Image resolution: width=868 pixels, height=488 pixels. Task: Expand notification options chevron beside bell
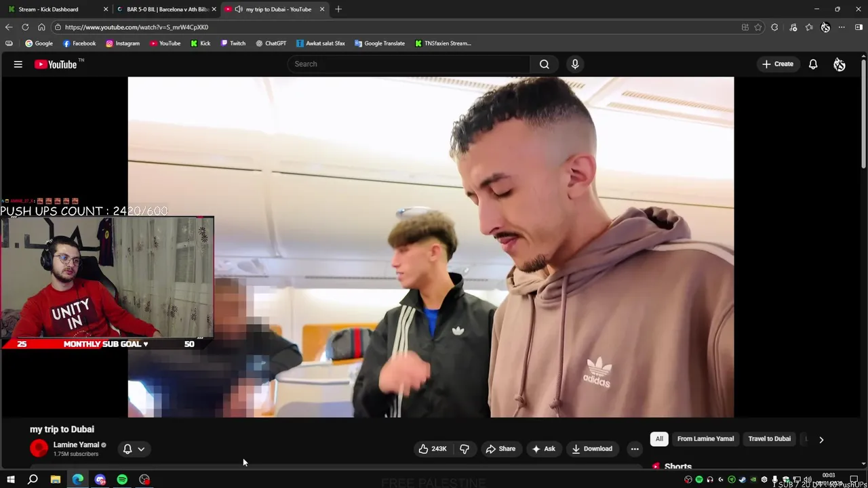(141, 449)
